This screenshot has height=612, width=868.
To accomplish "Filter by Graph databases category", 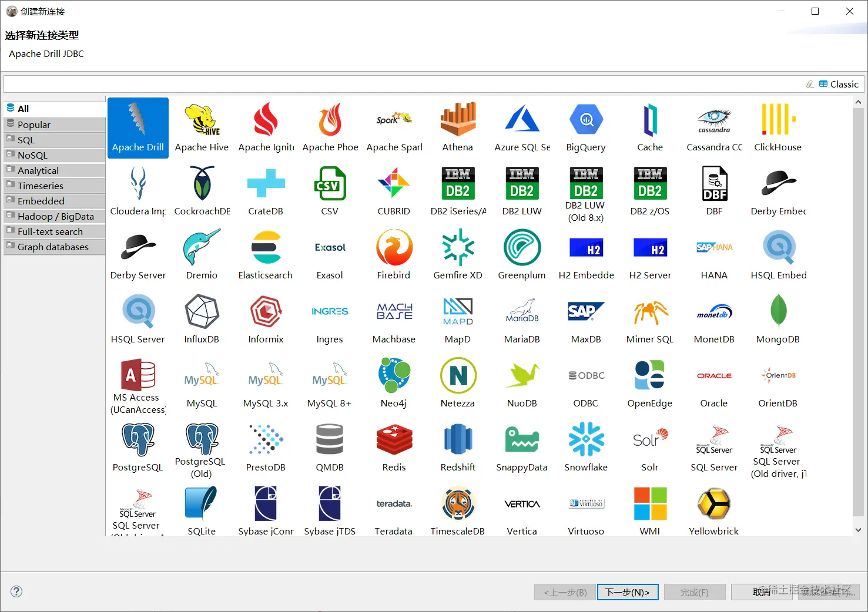I will point(54,247).
